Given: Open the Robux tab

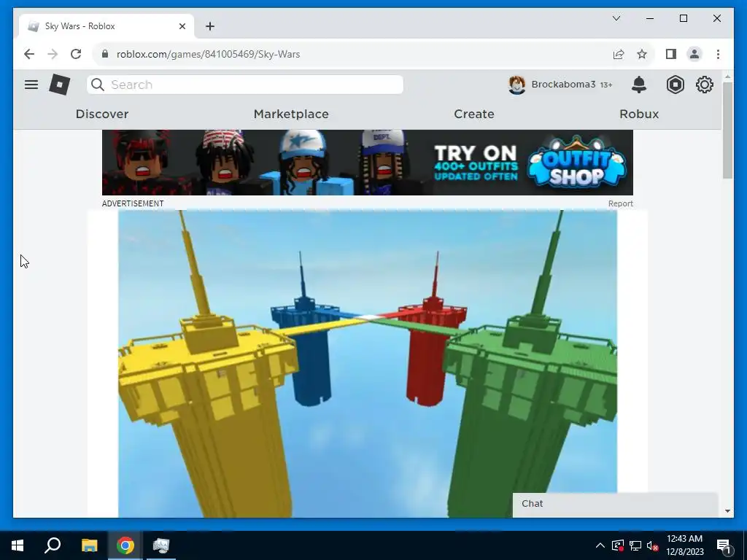Looking at the screenshot, I should 639,114.
